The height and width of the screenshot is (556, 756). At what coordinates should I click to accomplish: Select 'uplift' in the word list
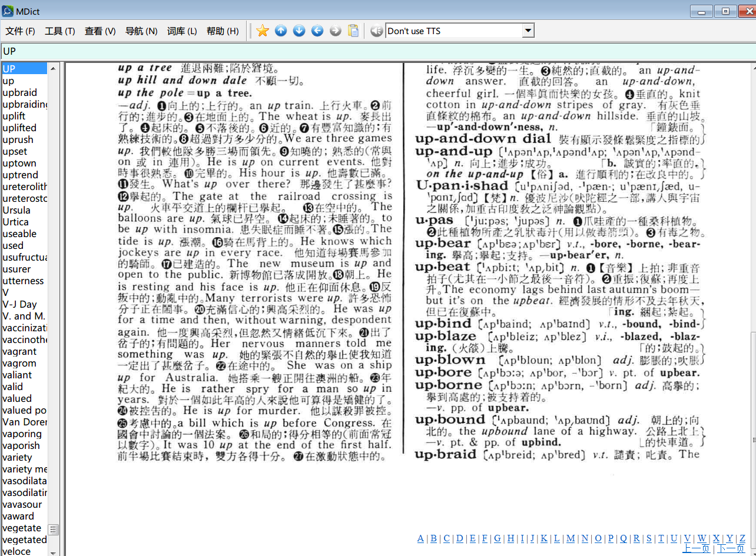point(14,116)
